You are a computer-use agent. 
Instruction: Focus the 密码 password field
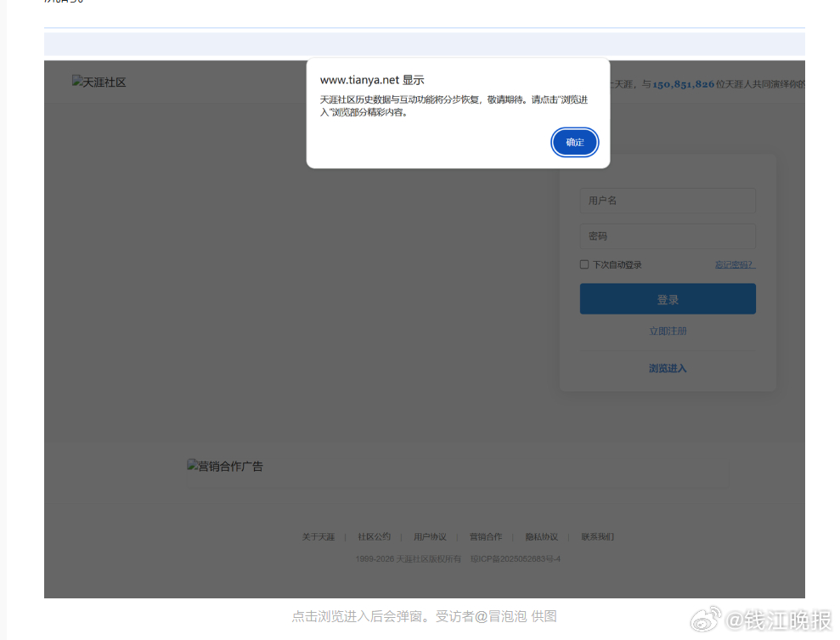coord(668,236)
